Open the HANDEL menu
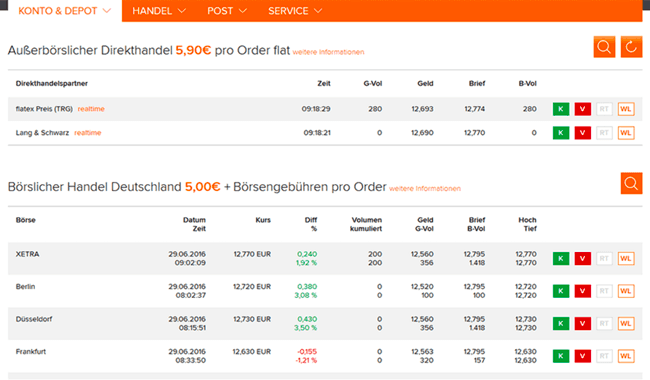This screenshot has width=650, height=380. [x=159, y=11]
